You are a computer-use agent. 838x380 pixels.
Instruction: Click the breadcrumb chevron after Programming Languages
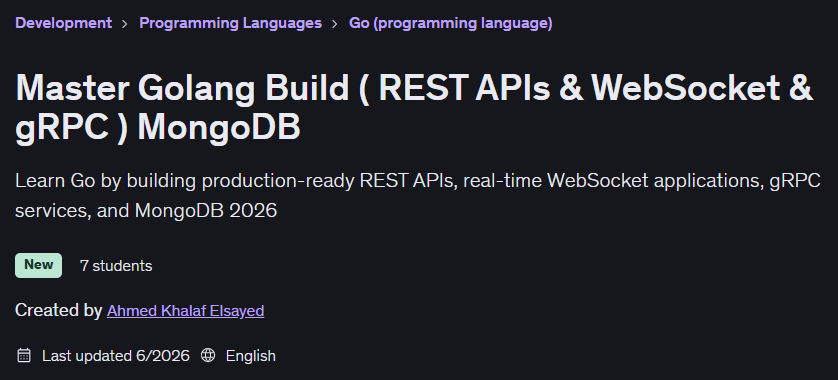[x=335, y=24]
